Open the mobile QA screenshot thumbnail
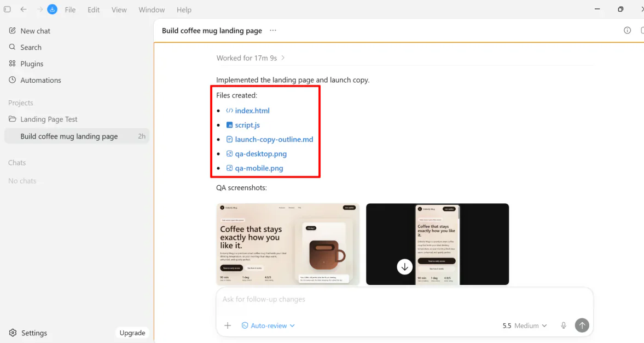Viewport: 644px width, 343px height. pyautogui.click(x=437, y=244)
